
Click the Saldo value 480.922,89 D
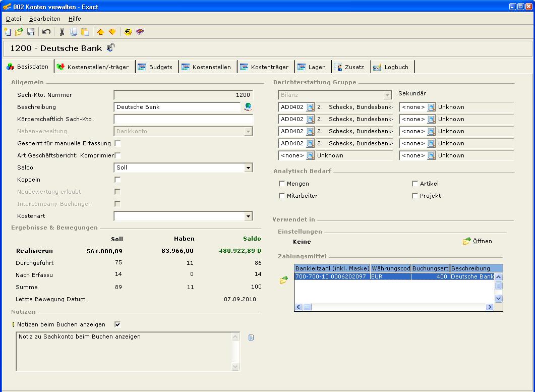[240, 251]
